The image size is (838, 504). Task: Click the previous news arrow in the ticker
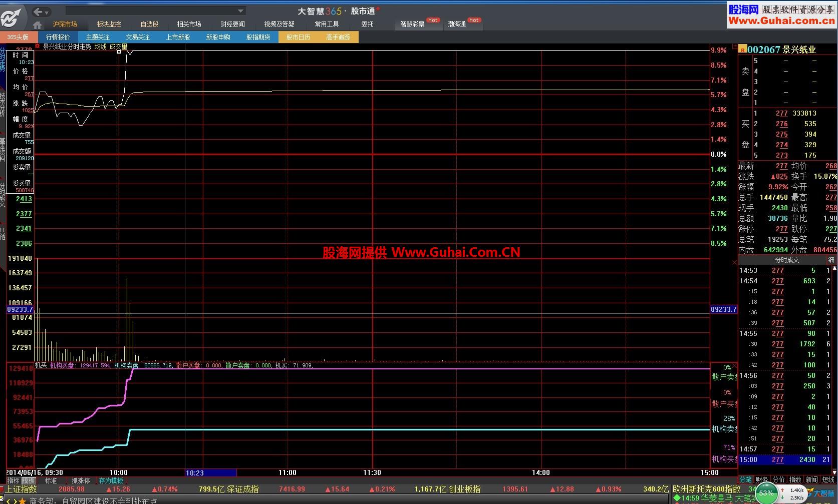(9, 500)
